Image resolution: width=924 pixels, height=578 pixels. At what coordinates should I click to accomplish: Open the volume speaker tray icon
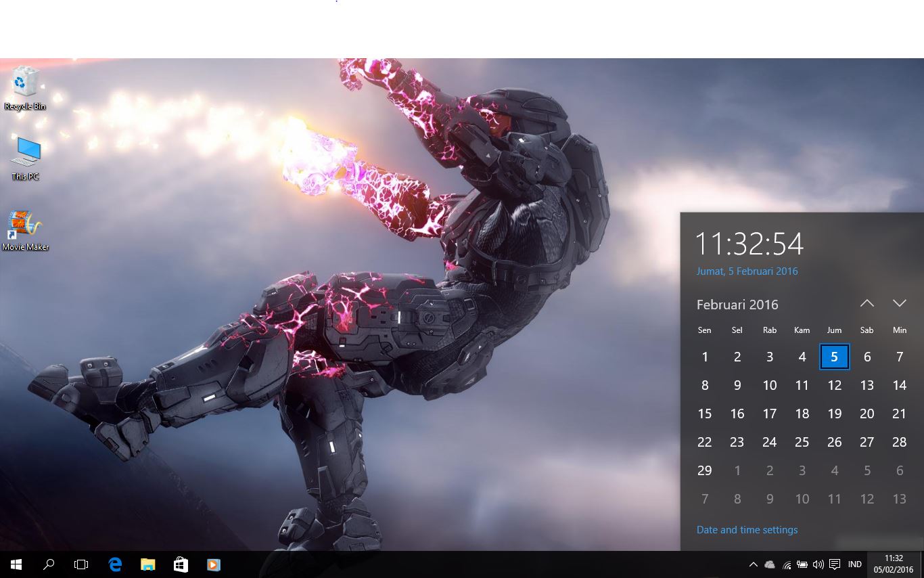[818, 564]
